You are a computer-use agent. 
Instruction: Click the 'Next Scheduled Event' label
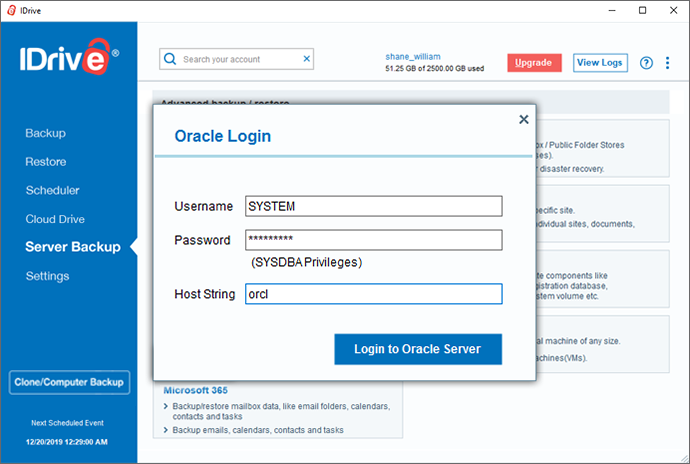67,423
